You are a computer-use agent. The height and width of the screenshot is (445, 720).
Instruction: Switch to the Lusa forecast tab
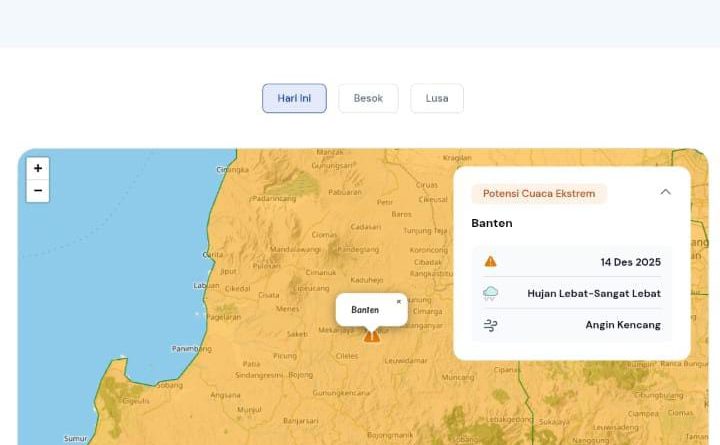[x=437, y=98]
